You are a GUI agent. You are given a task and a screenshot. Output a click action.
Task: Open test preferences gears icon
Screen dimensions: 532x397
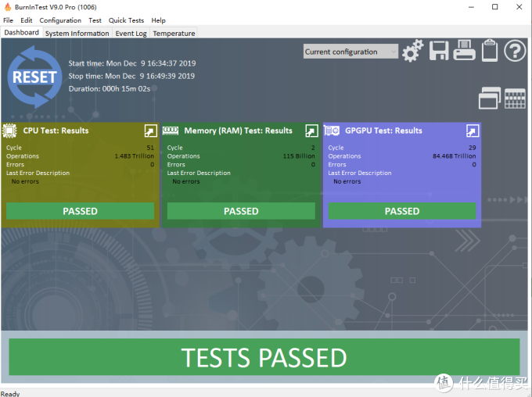(x=412, y=51)
